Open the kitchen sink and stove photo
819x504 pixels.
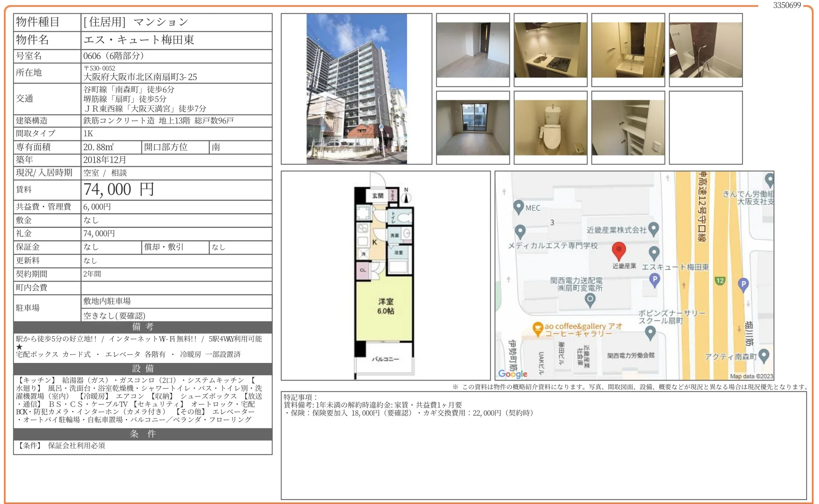(550, 50)
